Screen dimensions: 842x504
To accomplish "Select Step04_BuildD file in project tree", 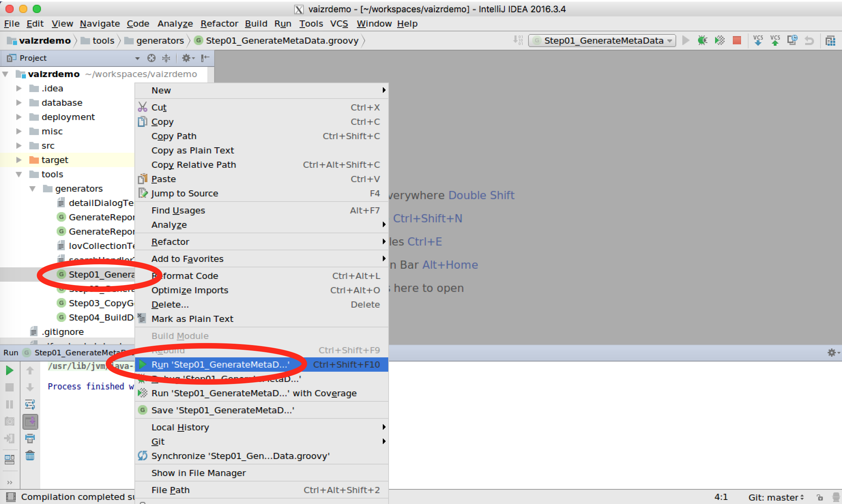I will coord(96,318).
